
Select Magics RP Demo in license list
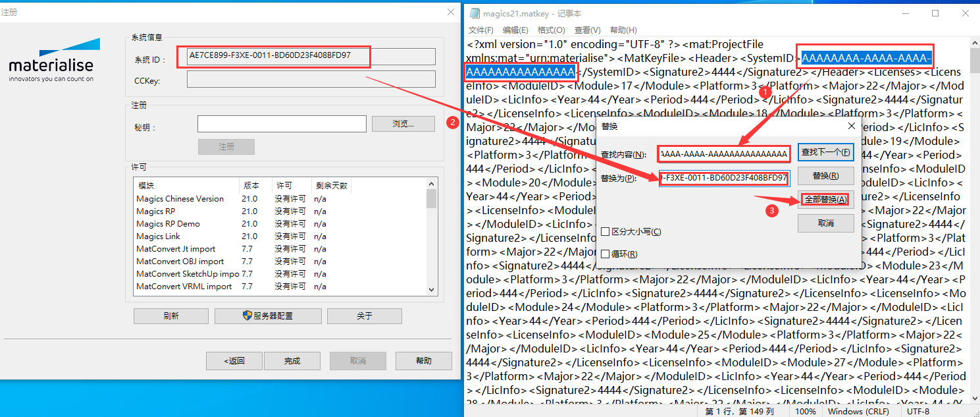tap(168, 224)
